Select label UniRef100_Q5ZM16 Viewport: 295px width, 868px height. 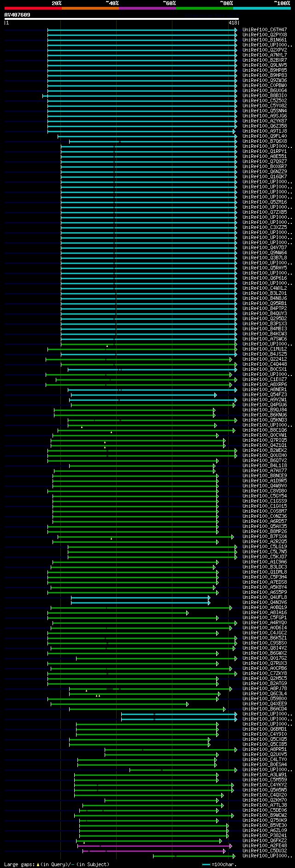[265, 202]
